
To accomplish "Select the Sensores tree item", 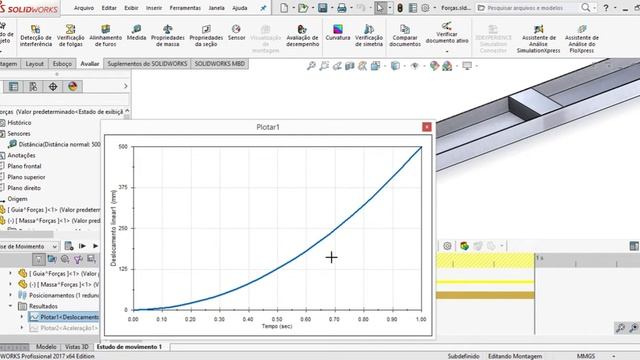I will [x=19, y=133].
